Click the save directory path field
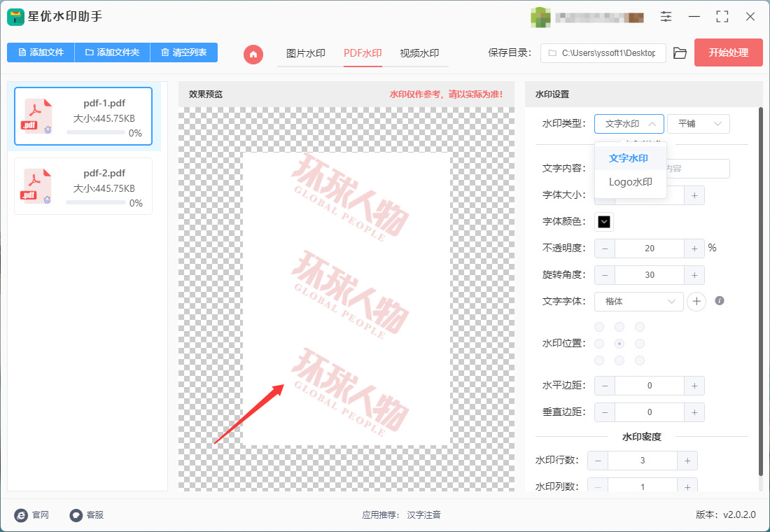The width and height of the screenshot is (770, 532). click(603, 53)
